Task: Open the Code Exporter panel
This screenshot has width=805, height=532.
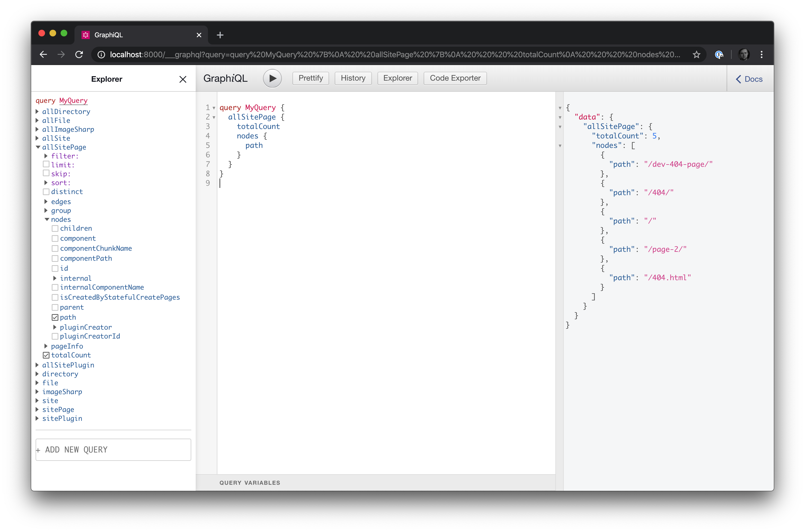Action: pyautogui.click(x=454, y=78)
